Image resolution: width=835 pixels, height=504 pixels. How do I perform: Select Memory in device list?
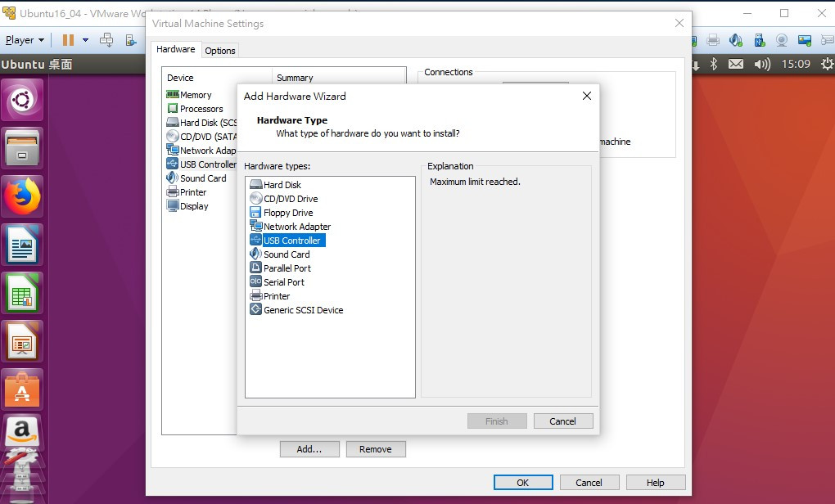189,95
